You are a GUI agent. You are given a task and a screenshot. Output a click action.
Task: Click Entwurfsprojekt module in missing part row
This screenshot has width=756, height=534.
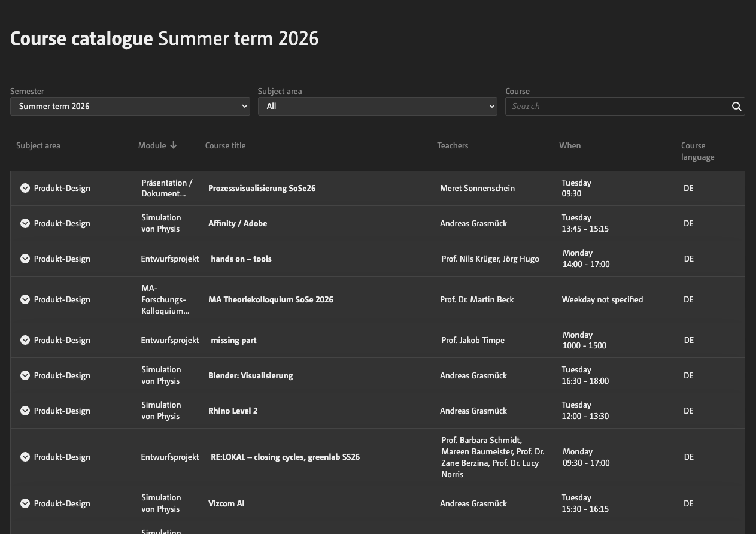pyautogui.click(x=170, y=340)
